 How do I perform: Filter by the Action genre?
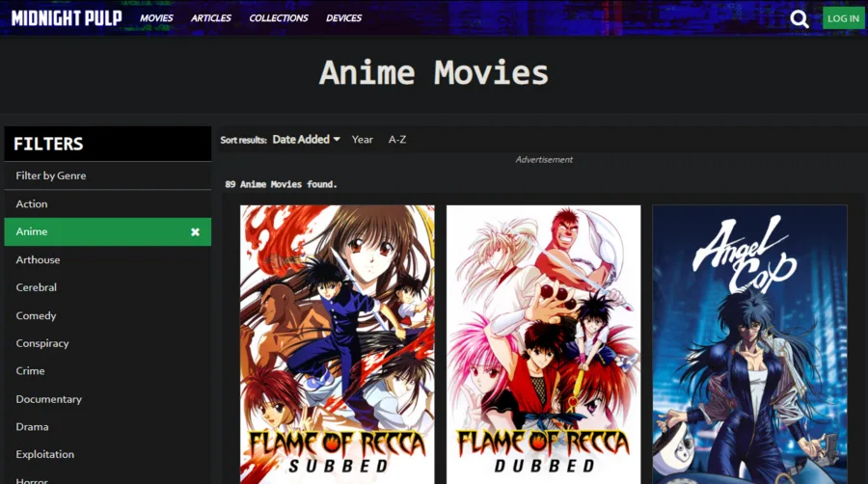coord(107,203)
